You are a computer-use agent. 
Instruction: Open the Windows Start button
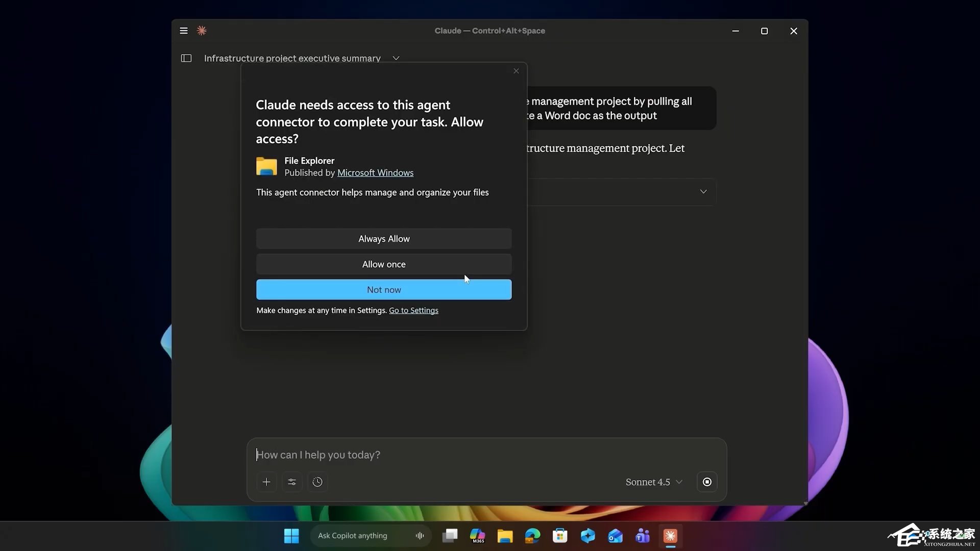pyautogui.click(x=291, y=536)
